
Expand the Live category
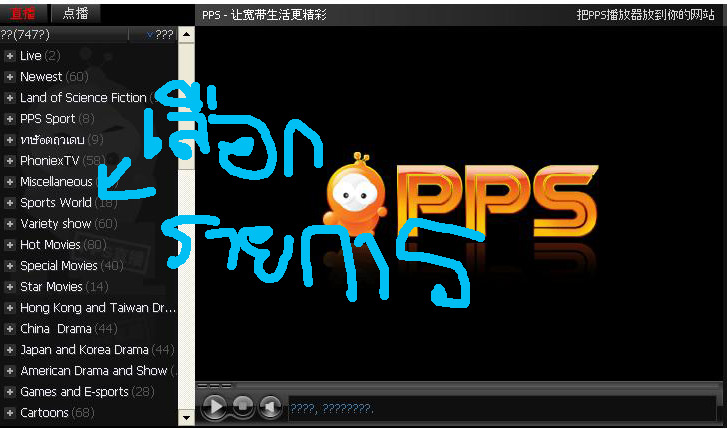tap(9, 56)
